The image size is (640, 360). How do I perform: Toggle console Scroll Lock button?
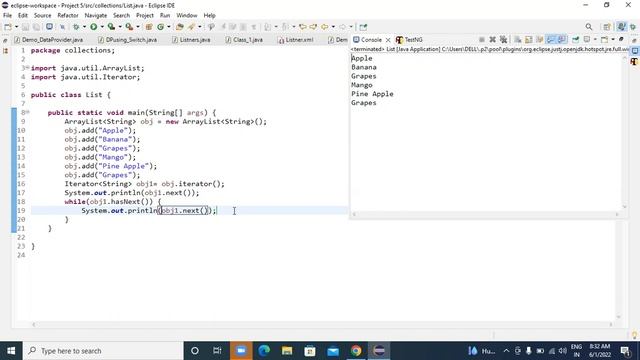[529, 40]
